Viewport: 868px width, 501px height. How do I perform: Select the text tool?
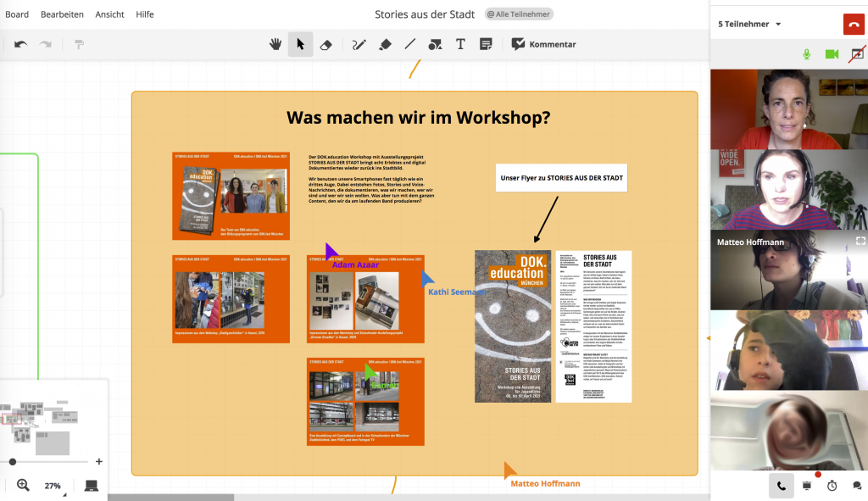click(460, 44)
